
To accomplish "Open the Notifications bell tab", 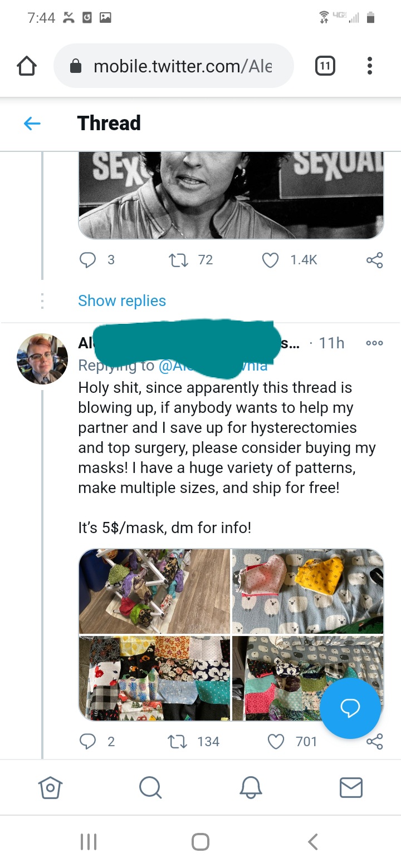I will pyautogui.click(x=251, y=787).
